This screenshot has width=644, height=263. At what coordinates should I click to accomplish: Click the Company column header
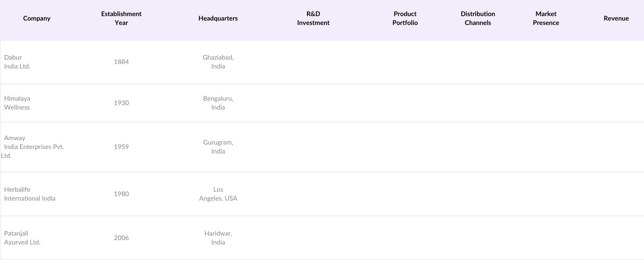[x=37, y=19]
